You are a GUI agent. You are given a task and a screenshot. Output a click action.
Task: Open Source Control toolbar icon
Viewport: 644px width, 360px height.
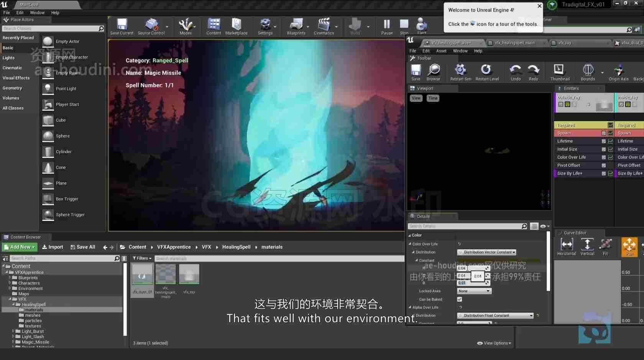point(151,26)
